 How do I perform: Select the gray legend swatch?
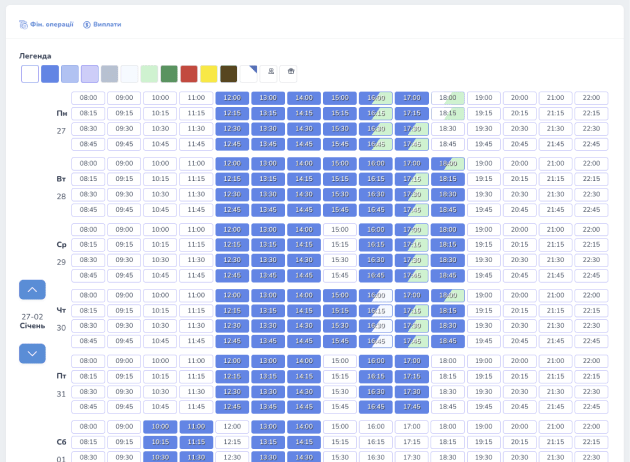tap(110, 74)
